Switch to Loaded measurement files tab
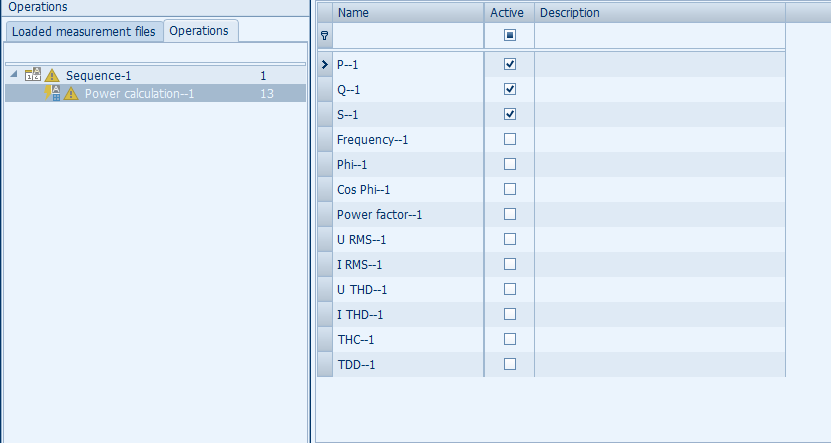Screen dimensions: 831x443 pos(84,32)
